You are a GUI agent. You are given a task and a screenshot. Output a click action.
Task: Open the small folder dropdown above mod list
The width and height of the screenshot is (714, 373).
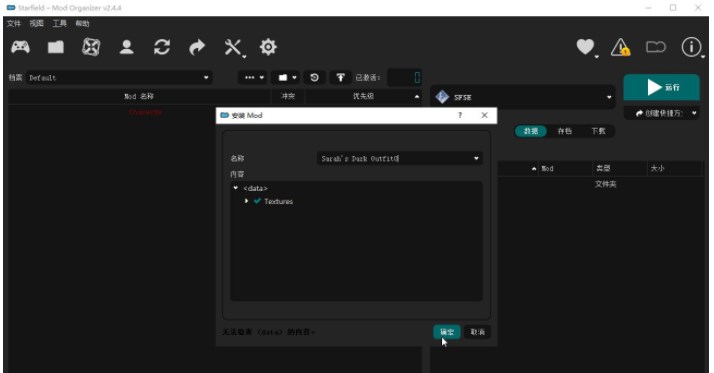(287, 77)
